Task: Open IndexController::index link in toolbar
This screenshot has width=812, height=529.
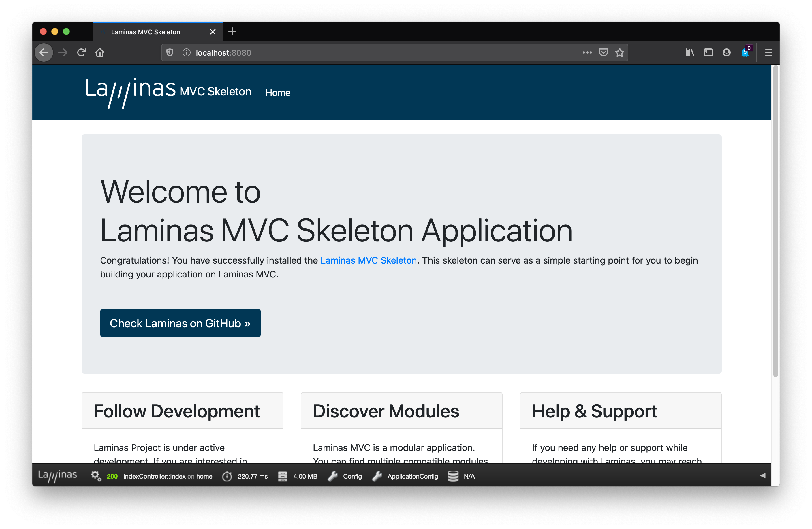Action: 155,476
